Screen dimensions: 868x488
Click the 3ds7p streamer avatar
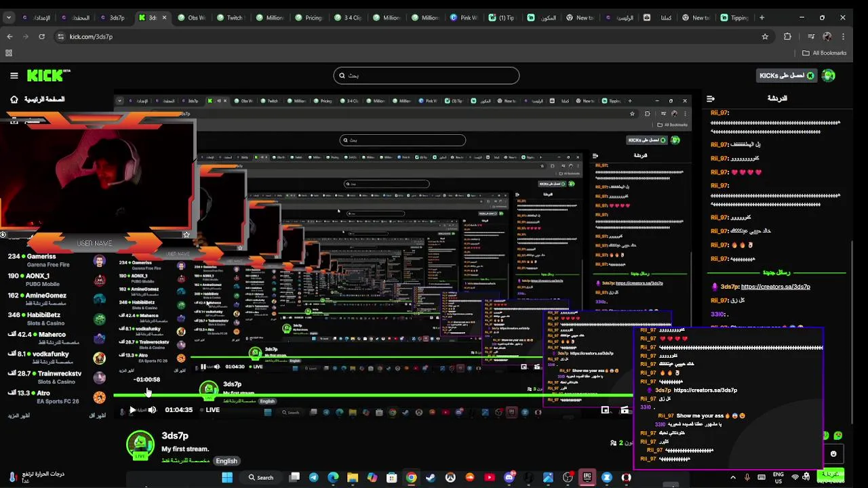click(140, 444)
